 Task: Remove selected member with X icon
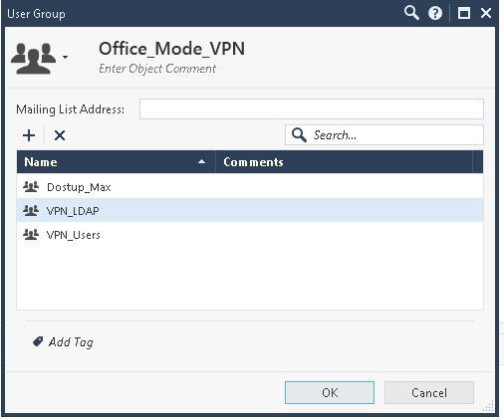[x=60, y=135]
